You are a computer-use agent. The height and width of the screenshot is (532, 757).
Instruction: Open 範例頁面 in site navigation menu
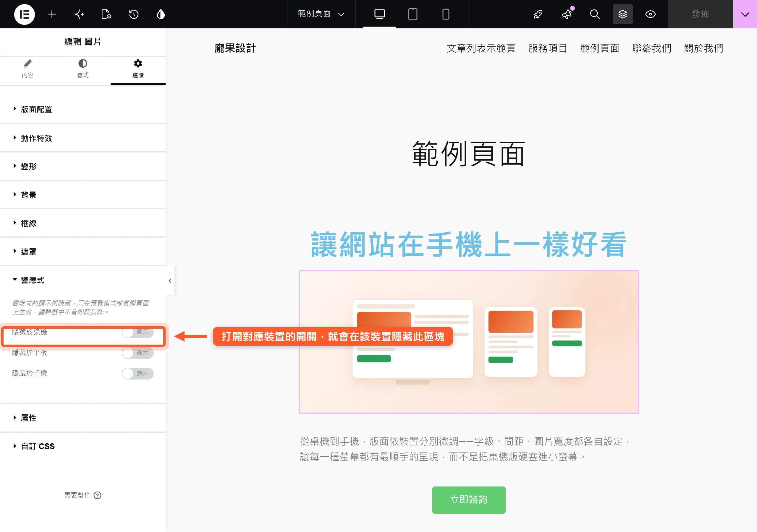(600, 48)
